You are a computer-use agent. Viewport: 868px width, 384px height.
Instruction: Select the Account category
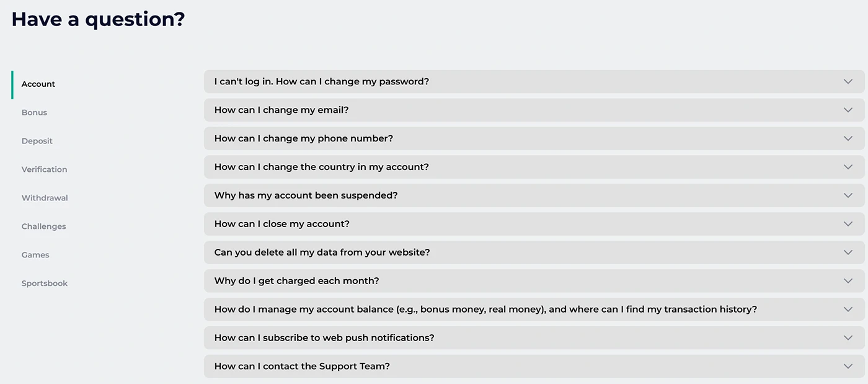click(38, 84)
